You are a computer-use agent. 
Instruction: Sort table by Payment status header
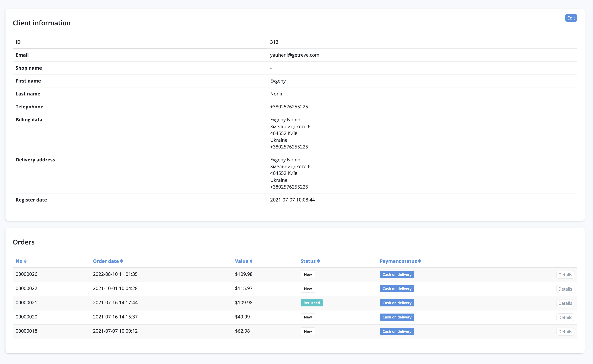tap(398, 261)
